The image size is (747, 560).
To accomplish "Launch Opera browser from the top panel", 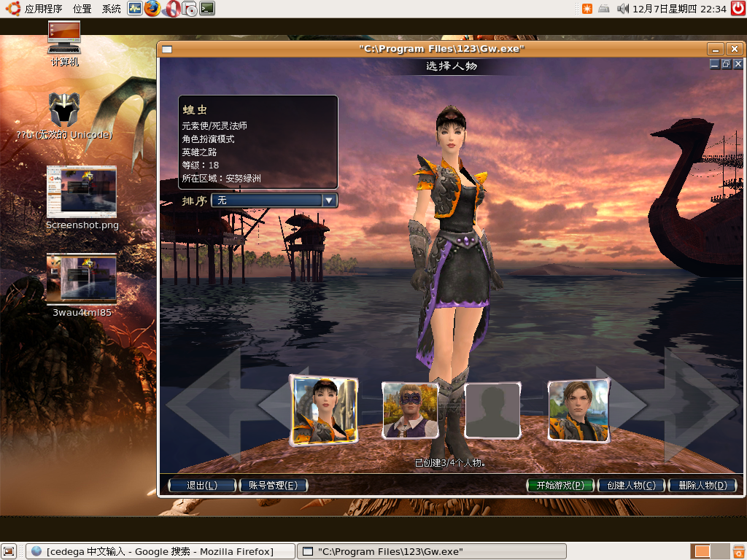I will tap(172, 9).
